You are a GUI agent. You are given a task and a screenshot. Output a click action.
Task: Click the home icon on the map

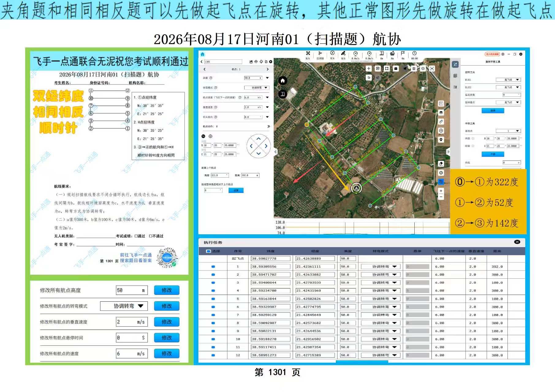[283, 81]
